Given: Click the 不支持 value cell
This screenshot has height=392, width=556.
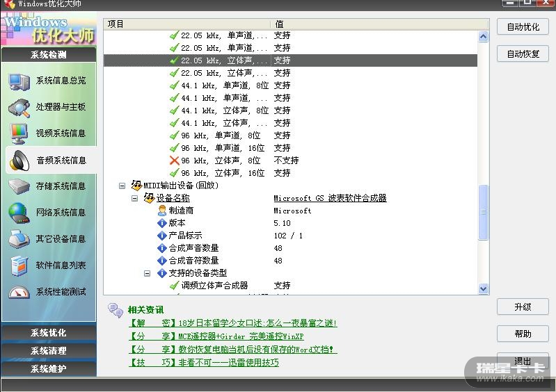Looking at the screenshot, I should [x=286, y=161].
